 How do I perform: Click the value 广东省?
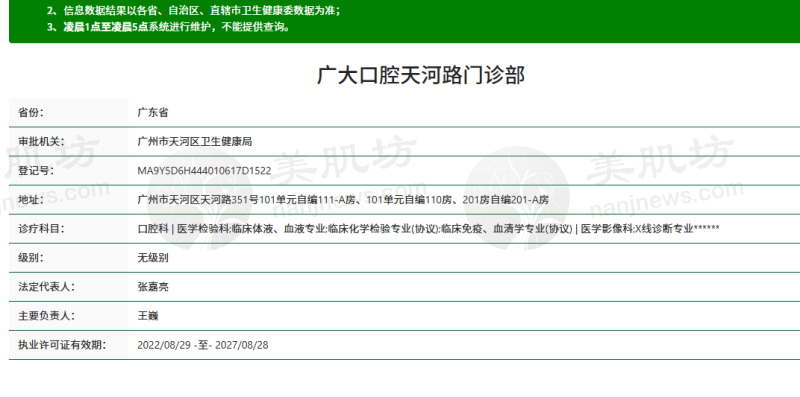[153, 113]
